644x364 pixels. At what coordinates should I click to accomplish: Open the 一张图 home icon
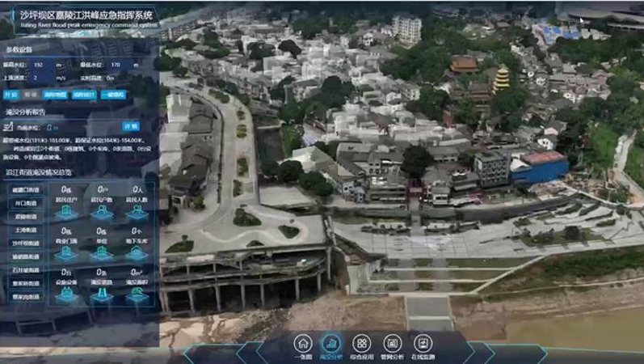pos(302,343)
